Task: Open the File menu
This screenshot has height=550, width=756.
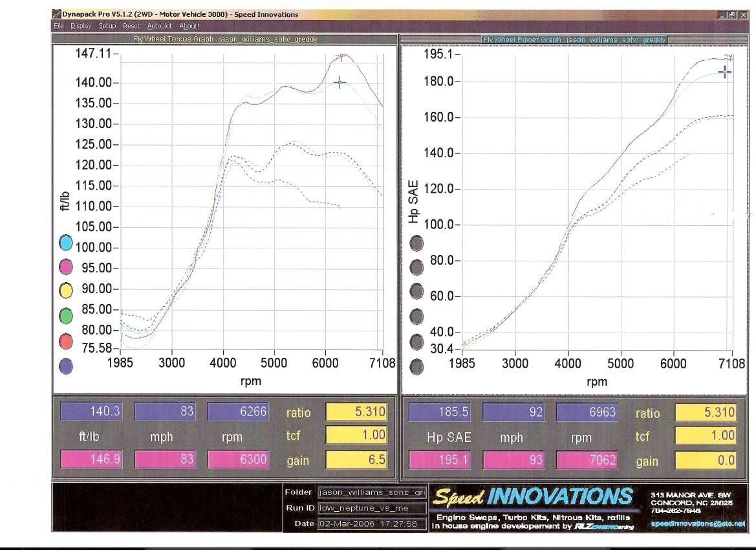Action: (58, 26)
